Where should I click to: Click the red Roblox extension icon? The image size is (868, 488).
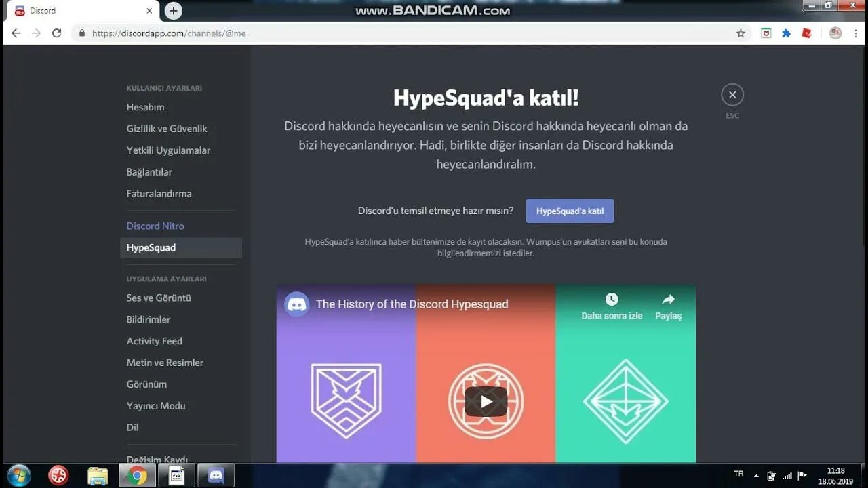[807, 33]
